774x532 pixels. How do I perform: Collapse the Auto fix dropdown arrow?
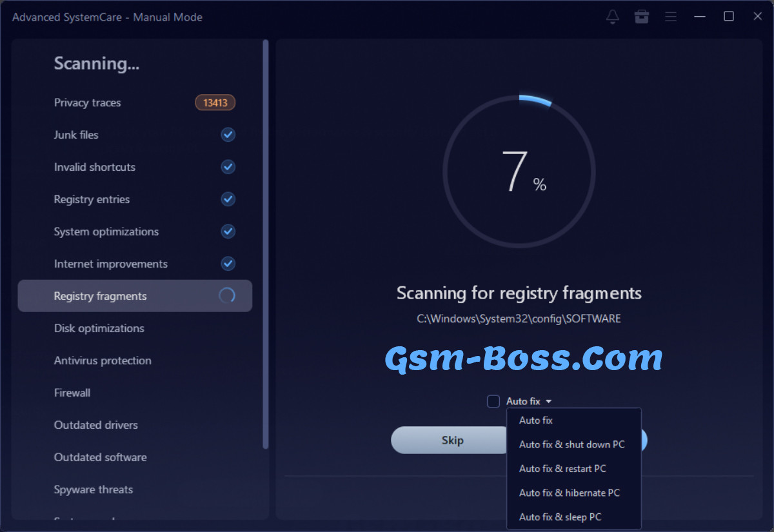coord(548,401)
